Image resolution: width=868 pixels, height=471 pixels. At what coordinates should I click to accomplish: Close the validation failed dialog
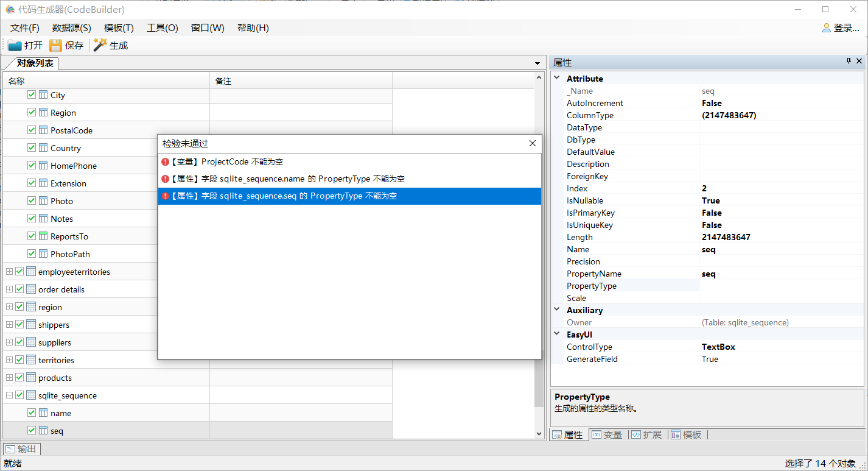coord(532,143)
